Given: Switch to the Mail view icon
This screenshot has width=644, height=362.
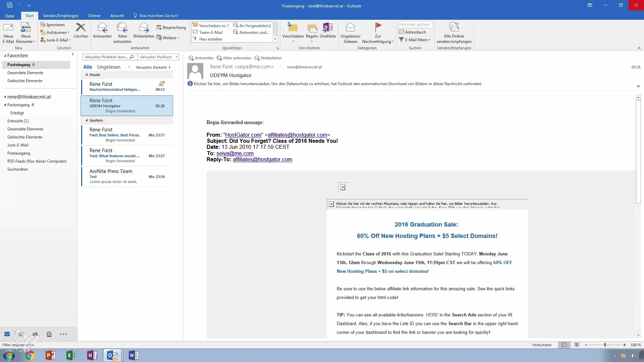Looking at the screenshot, I should 7,334.
